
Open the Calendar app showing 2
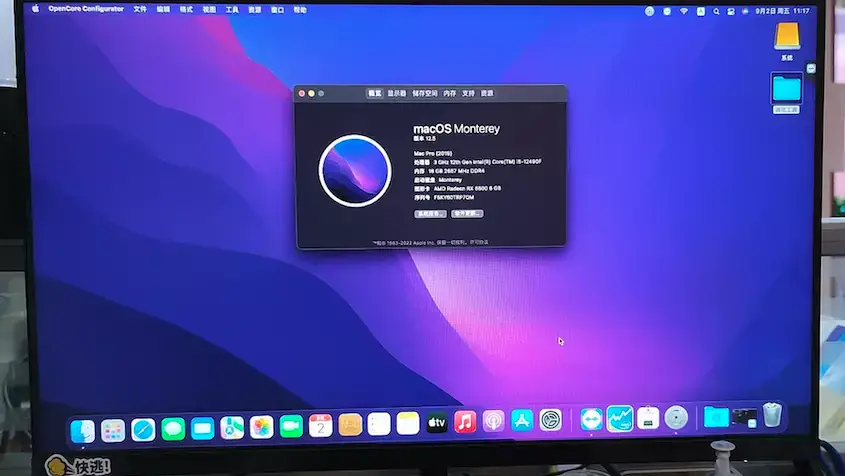pos(321,426)
